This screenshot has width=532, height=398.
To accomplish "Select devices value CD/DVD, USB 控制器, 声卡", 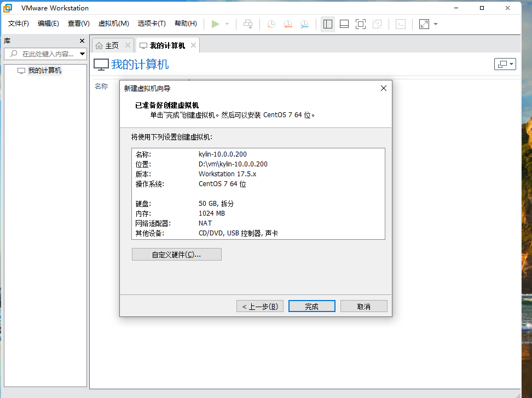I will coord(238,233).
